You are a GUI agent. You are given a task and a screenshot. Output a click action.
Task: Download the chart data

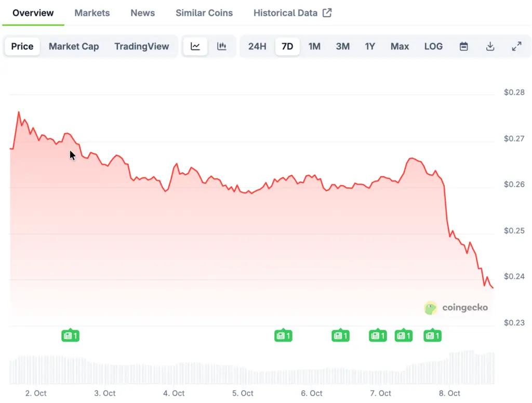click(x=490, y=46)
